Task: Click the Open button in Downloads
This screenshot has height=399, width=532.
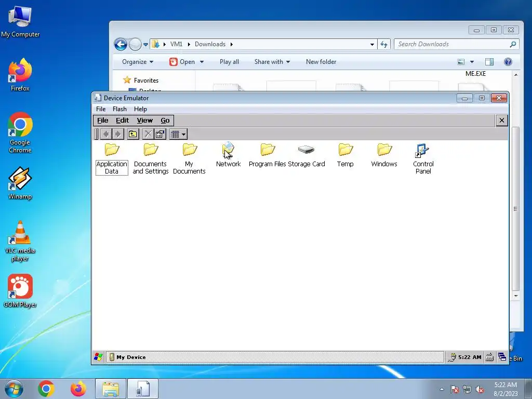Action: coord(182,62)
